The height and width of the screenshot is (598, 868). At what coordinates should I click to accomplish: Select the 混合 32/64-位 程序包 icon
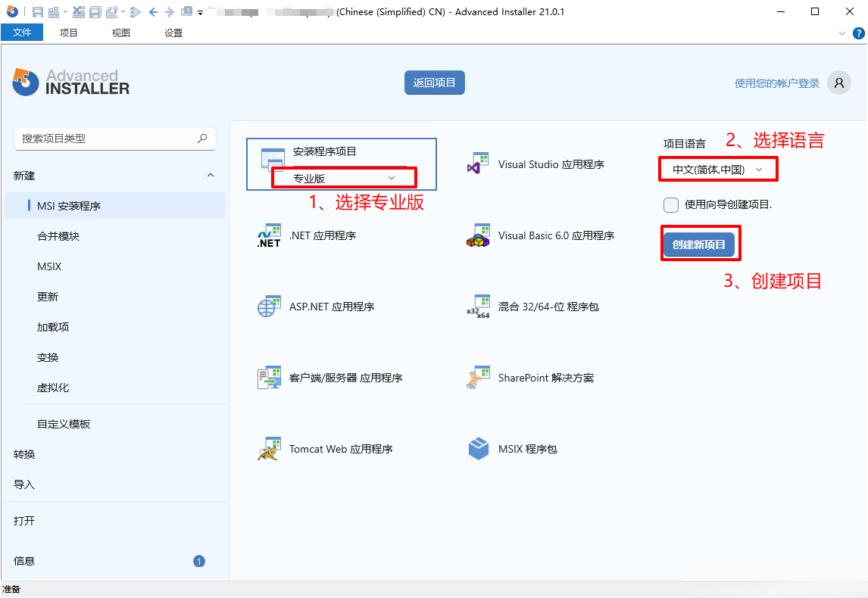[478, 307]
